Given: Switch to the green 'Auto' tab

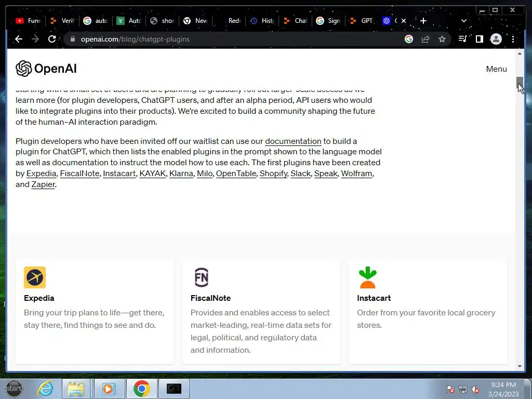Looking at the screenshot, I should [x=129, y=21].
